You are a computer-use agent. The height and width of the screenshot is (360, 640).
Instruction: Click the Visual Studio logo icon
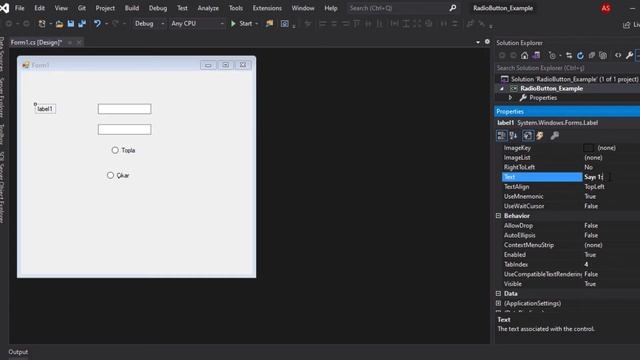[4, 8]
